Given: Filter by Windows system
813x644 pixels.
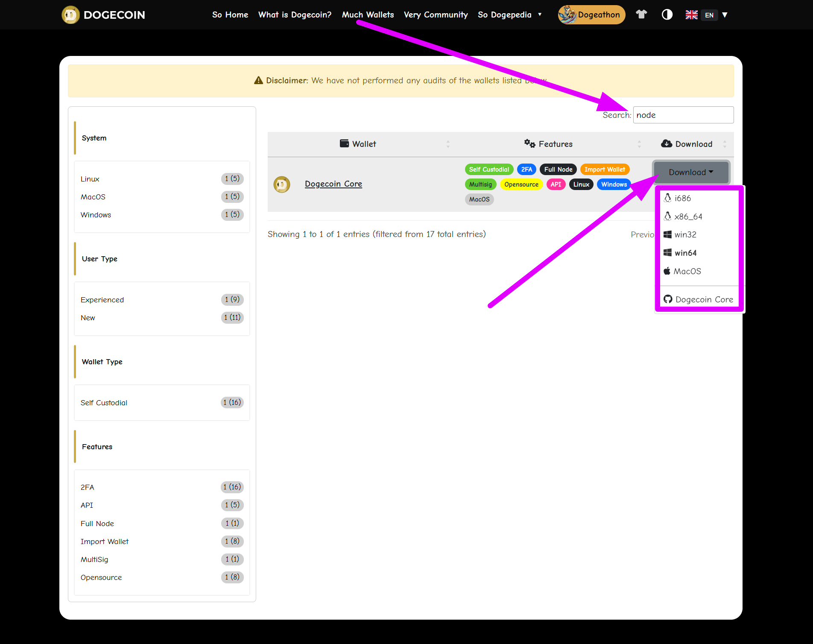Looking at the screenshot, I should 162,215.
